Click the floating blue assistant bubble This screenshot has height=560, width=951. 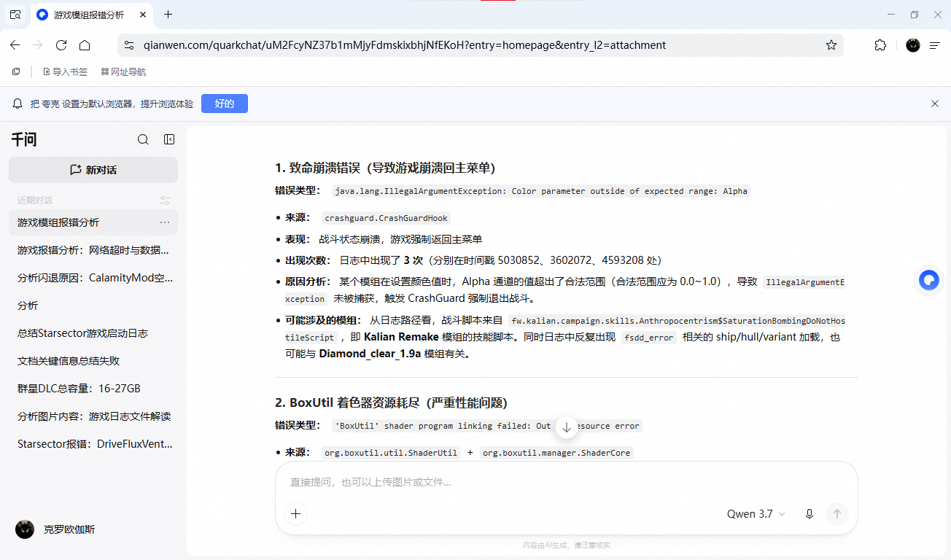(x=928, y=280)
